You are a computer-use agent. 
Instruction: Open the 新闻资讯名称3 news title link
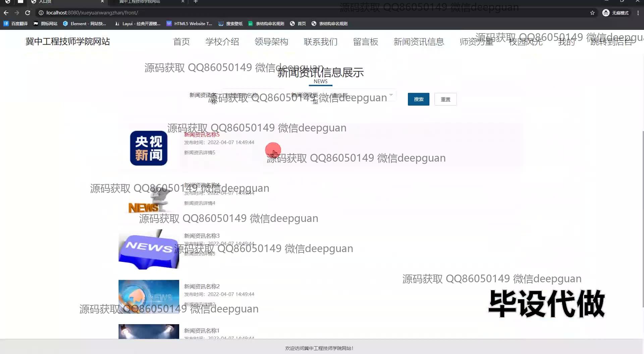[x=202, y=236]
